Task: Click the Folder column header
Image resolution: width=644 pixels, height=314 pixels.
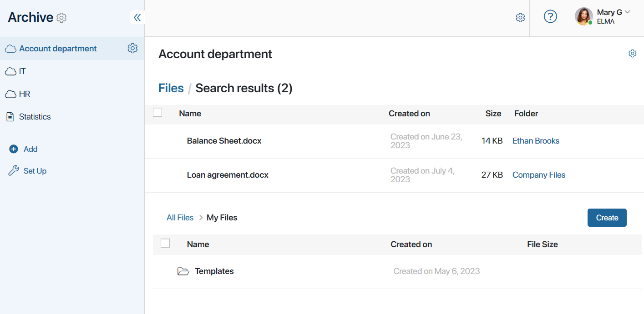Action: point(526,114)
